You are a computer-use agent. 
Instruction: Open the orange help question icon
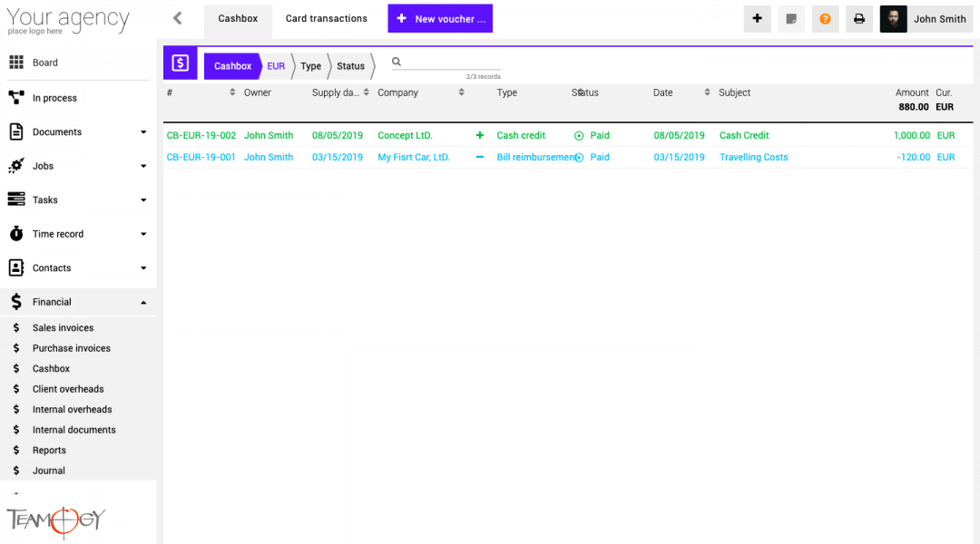(x=825, y=19)
